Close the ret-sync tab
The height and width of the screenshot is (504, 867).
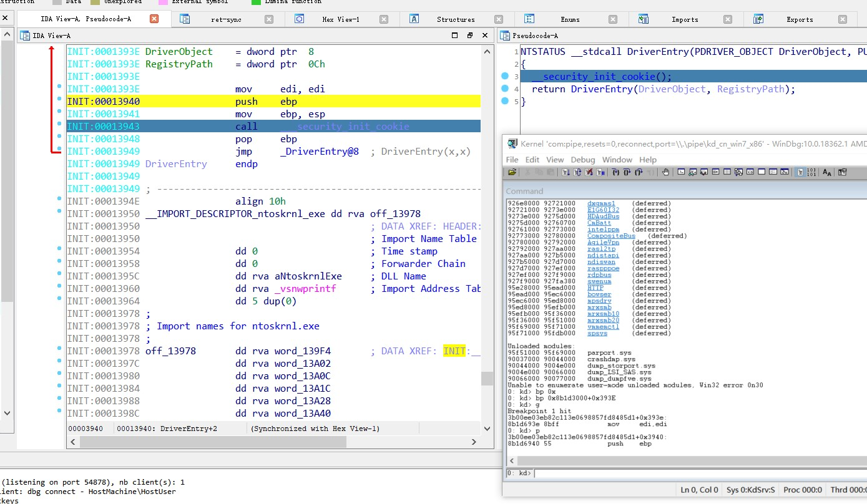269,19
